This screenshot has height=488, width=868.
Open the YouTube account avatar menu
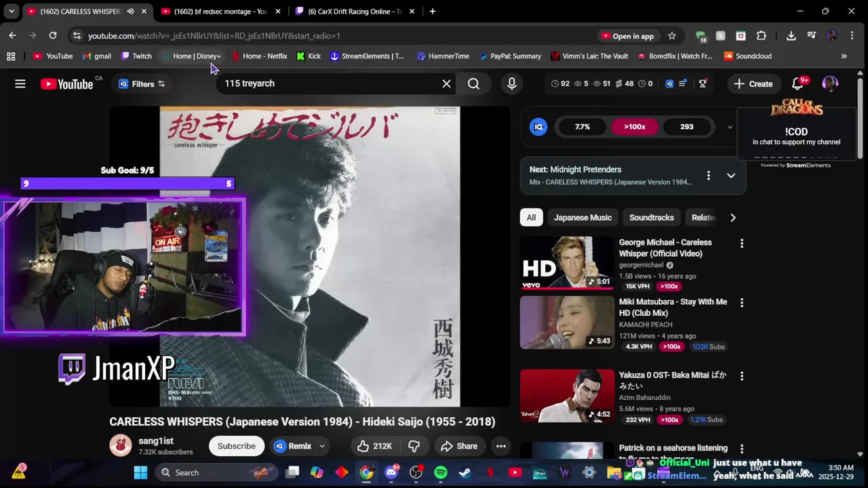[x=830, y=83]
